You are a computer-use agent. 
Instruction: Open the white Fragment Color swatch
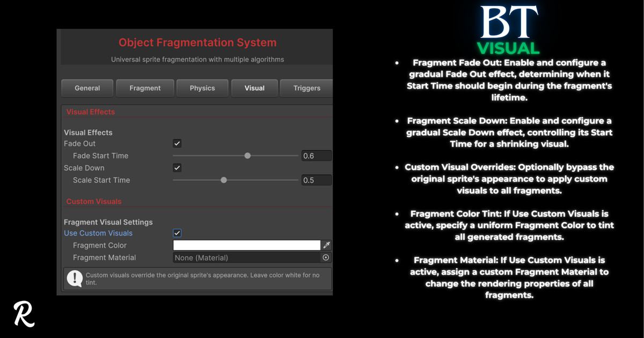(x=246, y=245)
